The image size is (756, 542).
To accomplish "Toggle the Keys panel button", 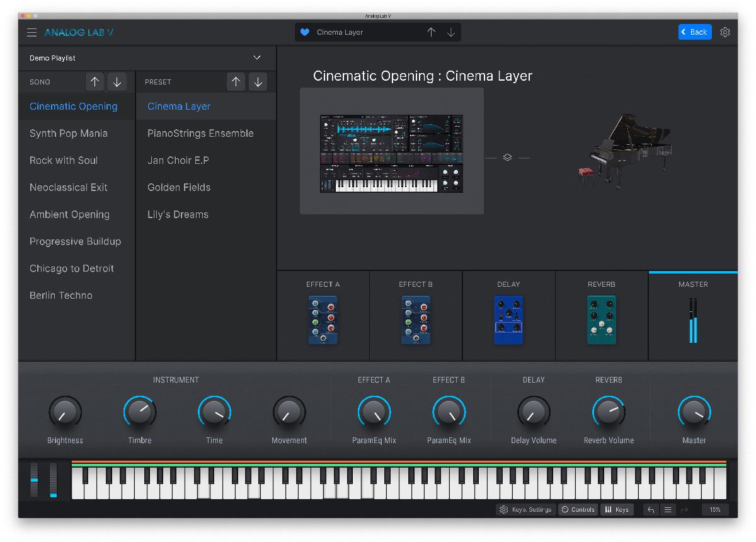I will 617,510.
